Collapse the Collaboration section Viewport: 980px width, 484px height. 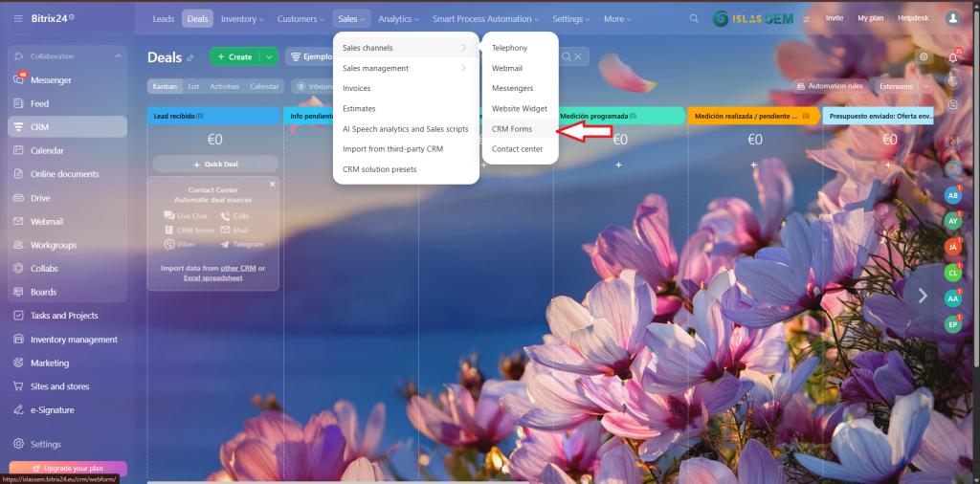click(x=118, y=56)
